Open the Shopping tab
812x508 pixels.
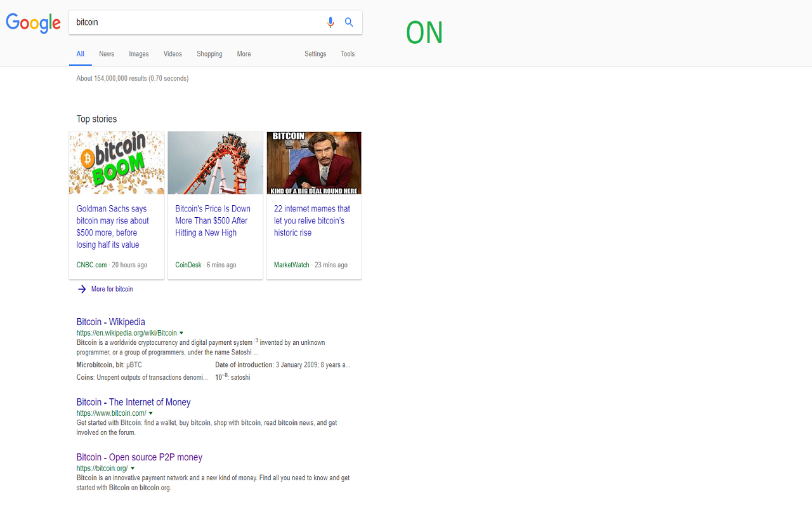[x=209, y=54]
